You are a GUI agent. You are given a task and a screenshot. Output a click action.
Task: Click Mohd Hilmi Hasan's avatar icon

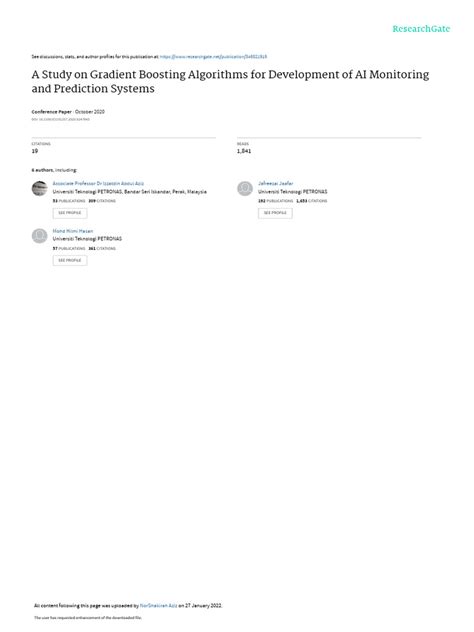click(x=40, y=236)
